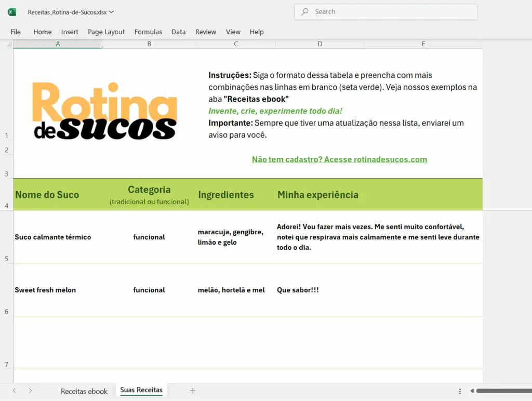532x401 pixels.
Task: Select column A header
Action: tap(58, 44)
